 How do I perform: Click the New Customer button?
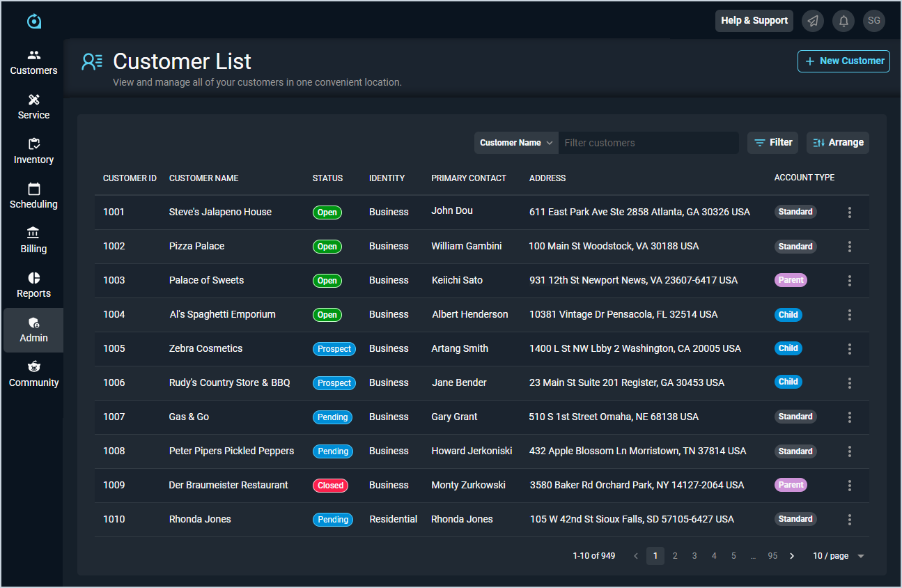(843, 61)
